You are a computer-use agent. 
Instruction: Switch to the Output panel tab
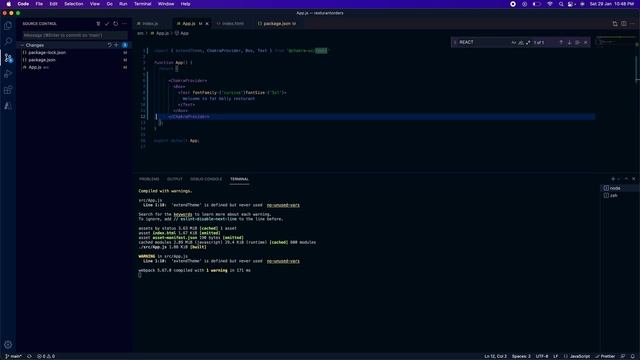174,179
